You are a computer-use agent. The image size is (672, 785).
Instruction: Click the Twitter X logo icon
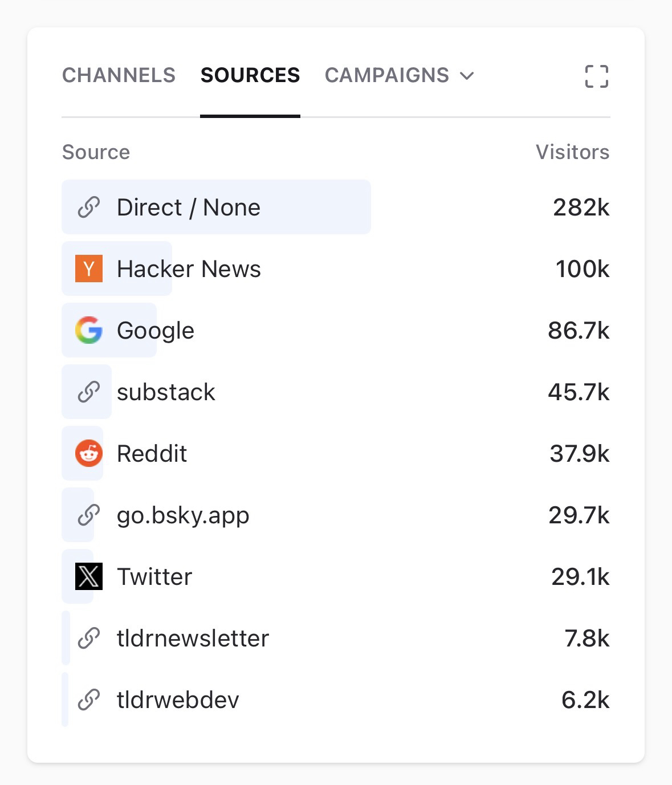[89, 576]
